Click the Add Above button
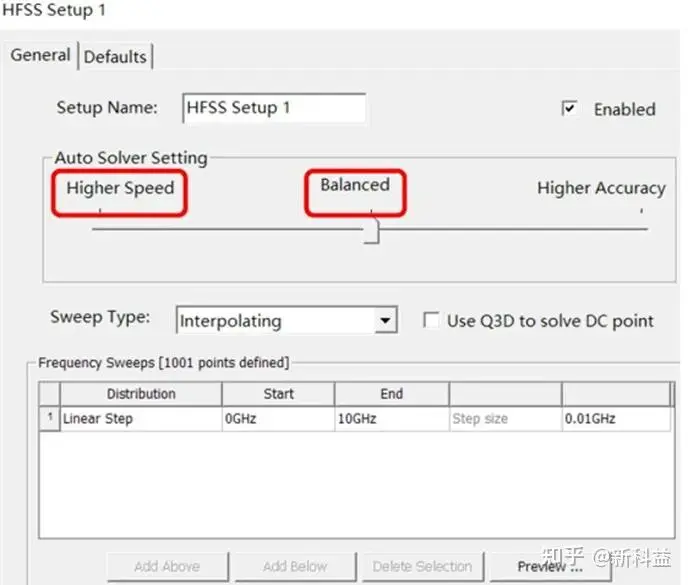This screenshot has width=688, height=585. 168,567
